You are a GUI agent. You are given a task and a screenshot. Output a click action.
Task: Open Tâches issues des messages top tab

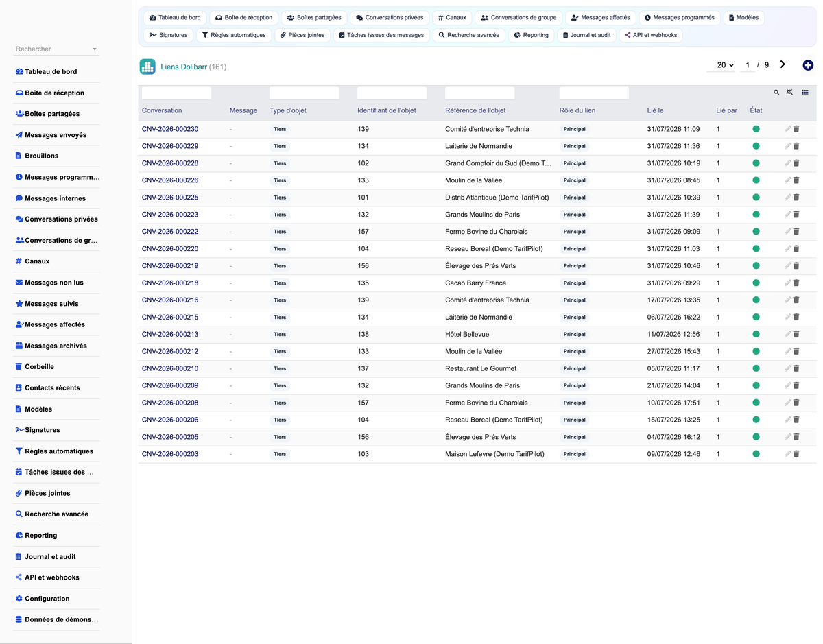click(x=381, y=35)
